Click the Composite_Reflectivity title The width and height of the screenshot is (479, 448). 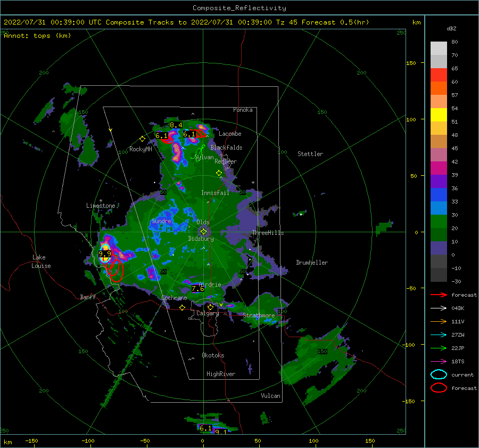(x=239, y=8)
